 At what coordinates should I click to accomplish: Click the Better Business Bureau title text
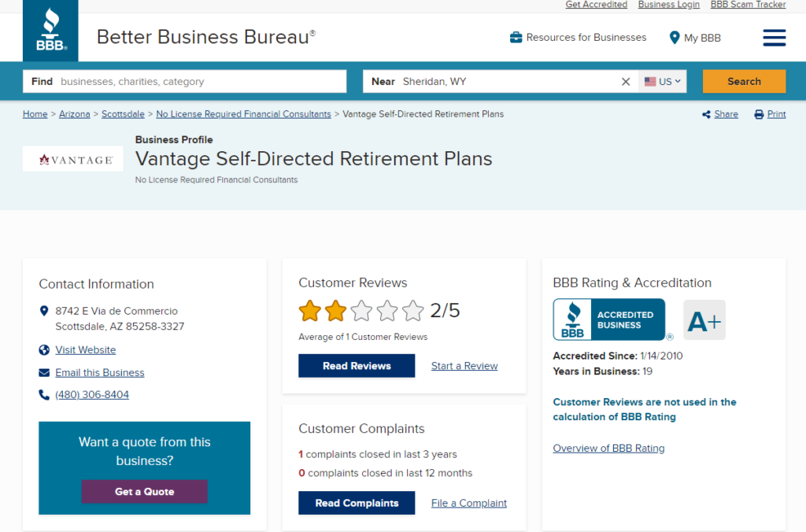point(206,37)
